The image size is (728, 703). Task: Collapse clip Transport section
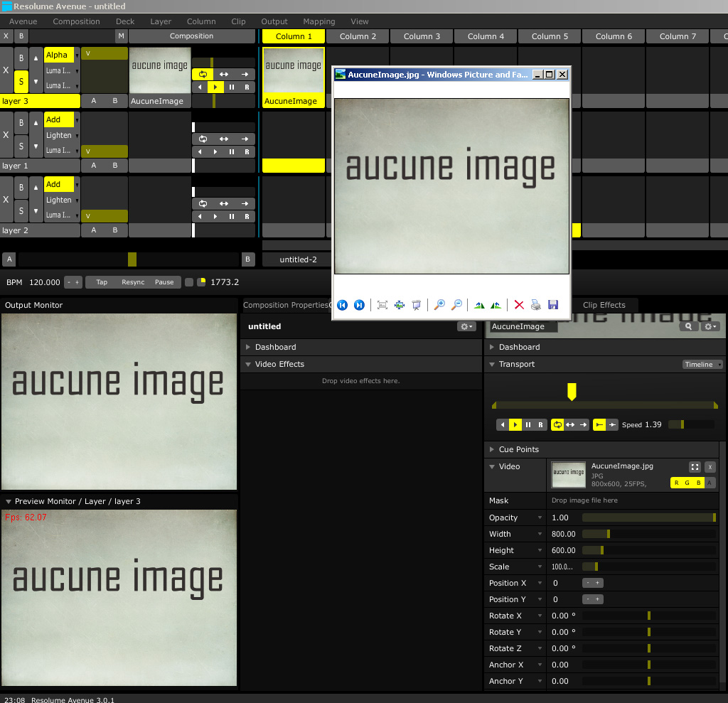(492, 365)
